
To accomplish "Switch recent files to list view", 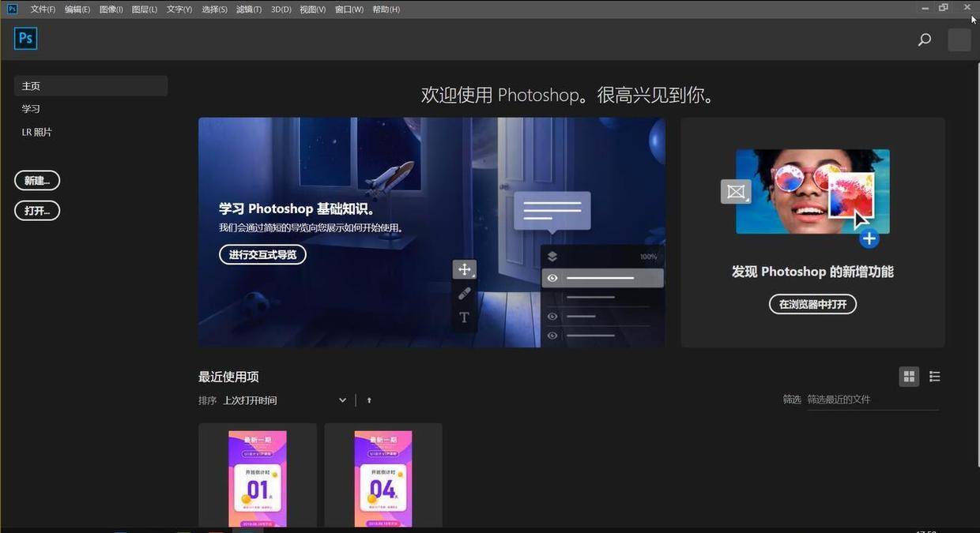I will click(934, 377).
